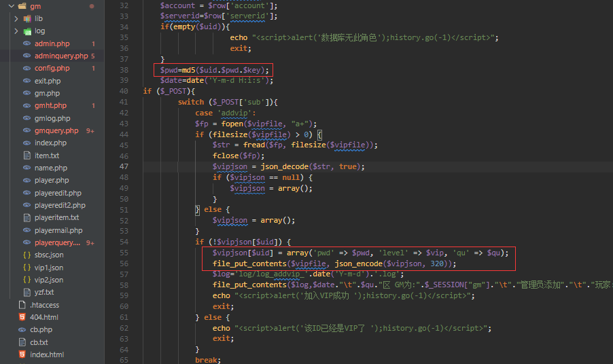Click the $pwd=md5 code line
The image size is (613, 364).
214,71
